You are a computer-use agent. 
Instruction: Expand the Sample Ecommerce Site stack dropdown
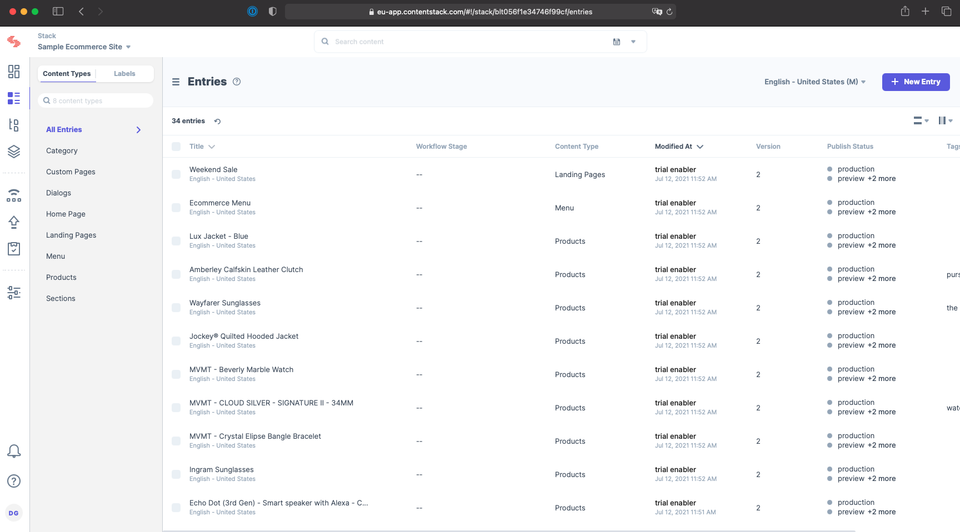(84, 47)
